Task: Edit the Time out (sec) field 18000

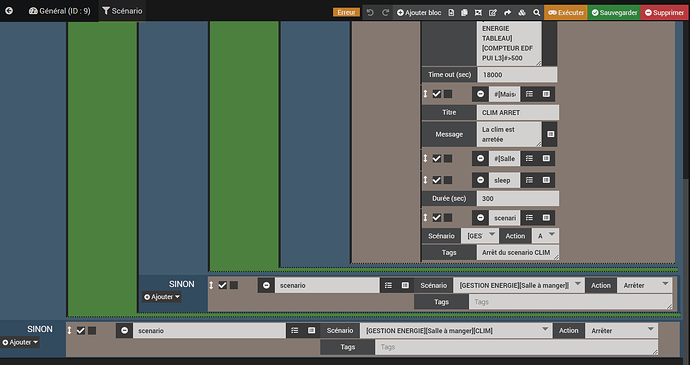Action: coord(517,74)
